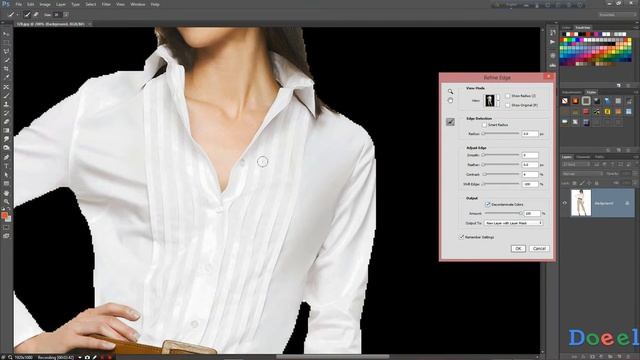Switch to the Swatches tab
Viewport: 640px width, 360px height.
[582, 27]
